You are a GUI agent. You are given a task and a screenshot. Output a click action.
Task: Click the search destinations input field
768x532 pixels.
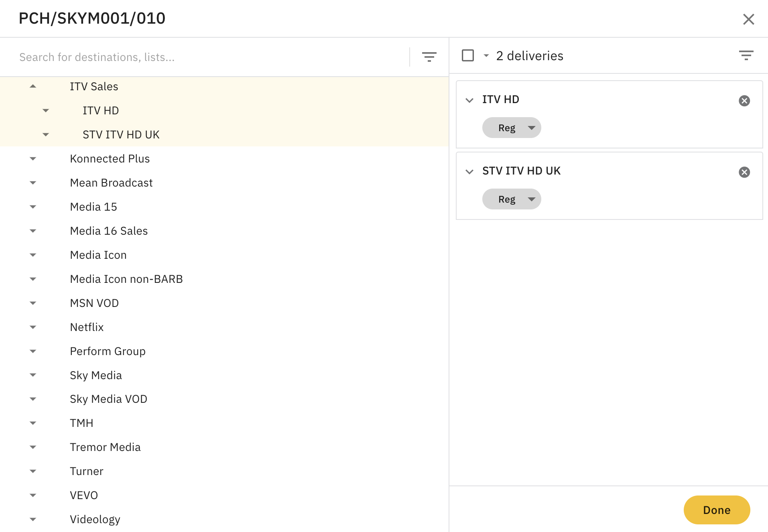pos(209,57)
